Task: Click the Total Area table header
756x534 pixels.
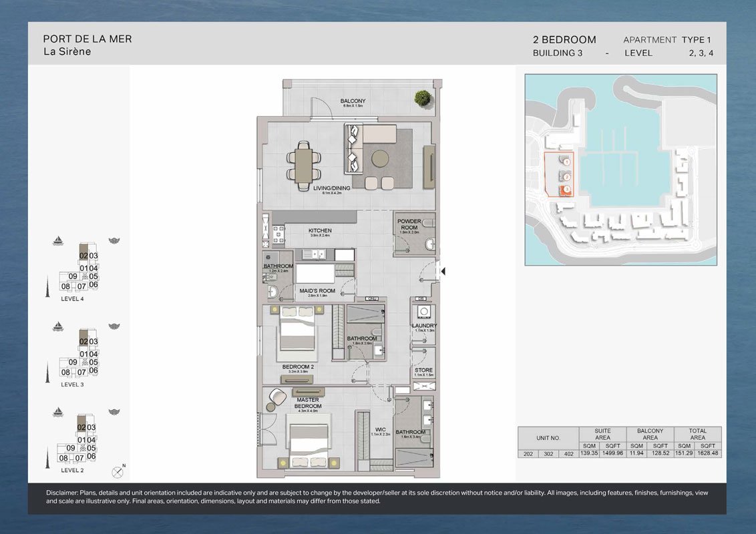Action: tap(697, 435)
